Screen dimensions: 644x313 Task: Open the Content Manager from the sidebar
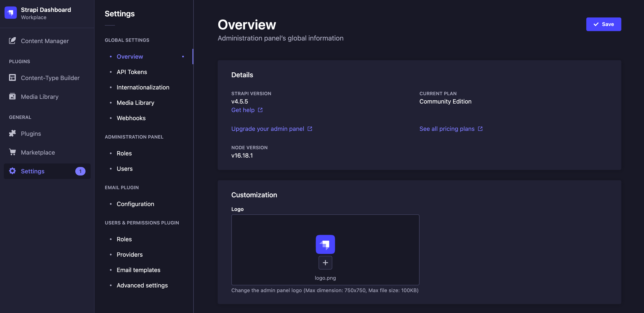click(45, 41)
